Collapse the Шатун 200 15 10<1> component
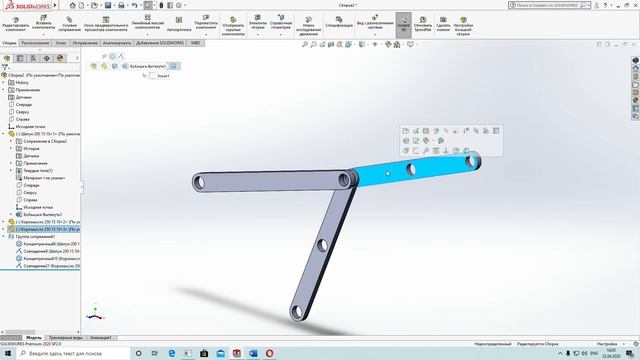Screen dimensions: 640x360 click(x=4, y=134)
